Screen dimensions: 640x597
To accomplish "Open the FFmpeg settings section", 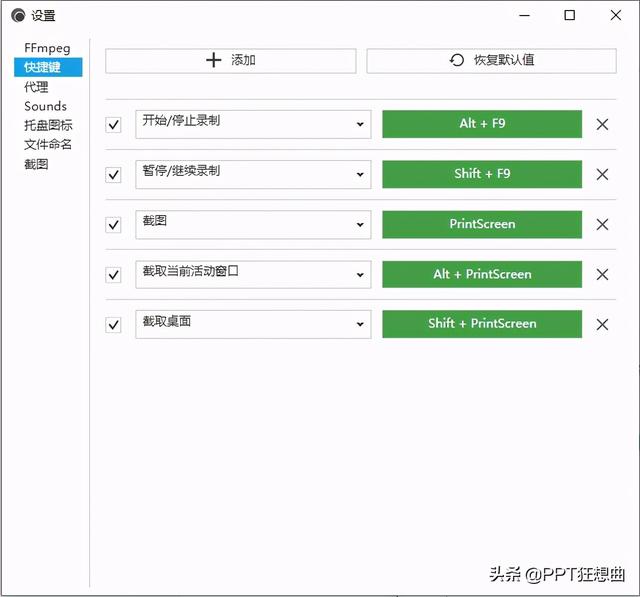I will pos(47,48).
